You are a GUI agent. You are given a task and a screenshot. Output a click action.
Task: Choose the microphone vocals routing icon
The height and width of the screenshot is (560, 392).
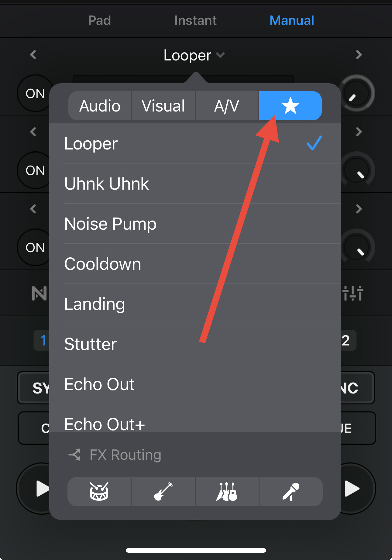point(291,491)
